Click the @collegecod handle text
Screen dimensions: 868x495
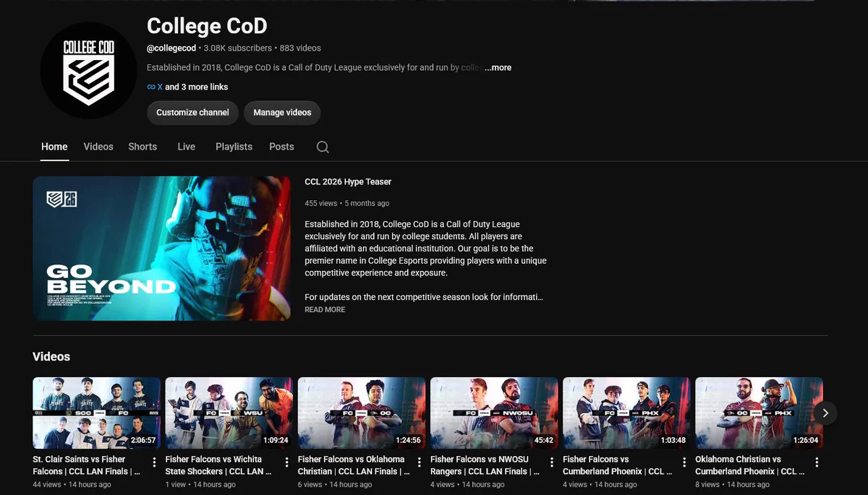(x=171, y=48)
